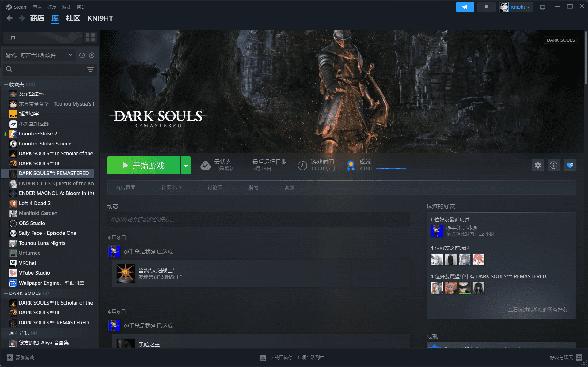Image resolution: width=588 pixels, height=367 pixels.
Task: Click the library search magnifier icon
Action: click(x=9, y=69)
